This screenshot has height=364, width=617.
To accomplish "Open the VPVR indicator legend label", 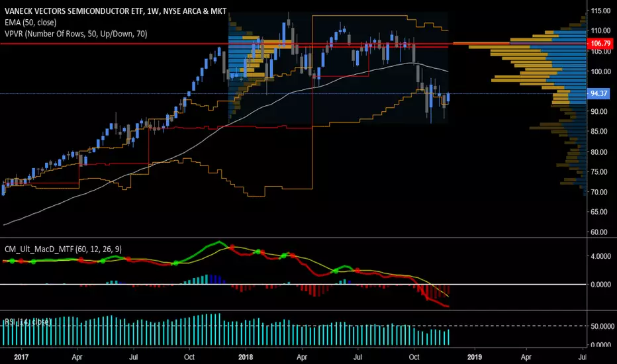I will click(x=76, y=34).
